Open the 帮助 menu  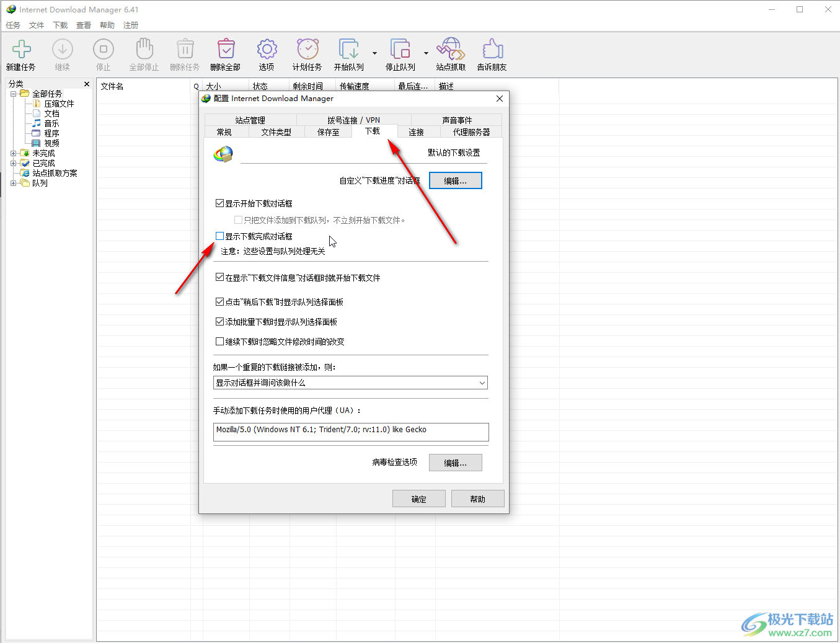107,25
